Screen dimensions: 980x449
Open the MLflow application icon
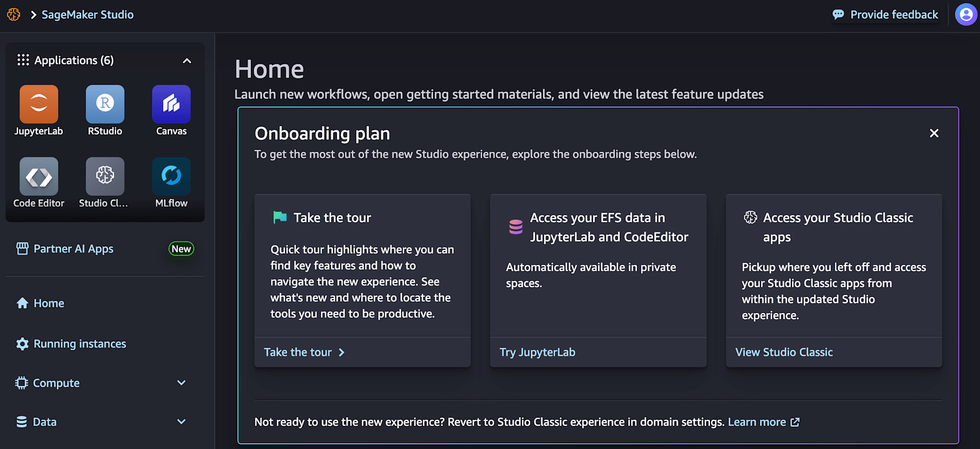(171, 176)
